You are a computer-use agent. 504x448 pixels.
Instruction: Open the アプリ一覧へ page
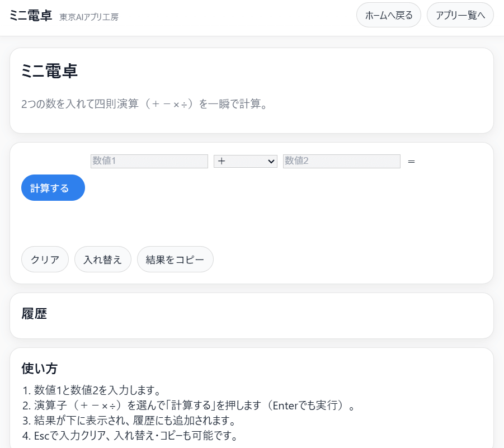coord(460,15)
